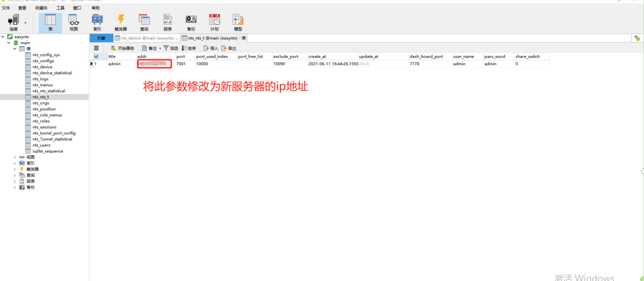Select nts_orgs table in tree
This screenshot has height=281, width=644.
tap(41, 103)
